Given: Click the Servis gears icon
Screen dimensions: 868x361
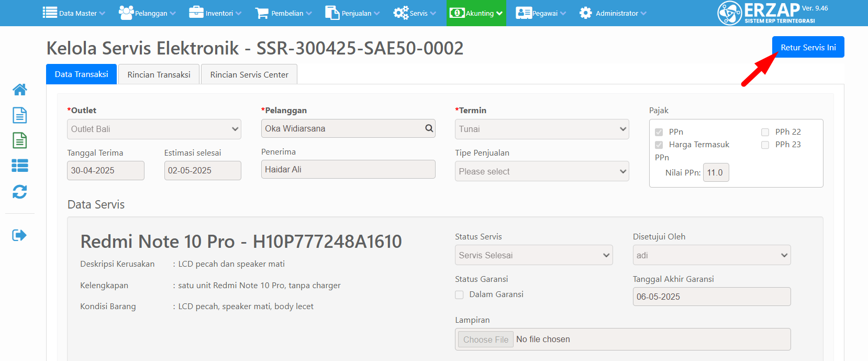Looking at the screenshot, I should pyautogui.click(x=401, y=13).
